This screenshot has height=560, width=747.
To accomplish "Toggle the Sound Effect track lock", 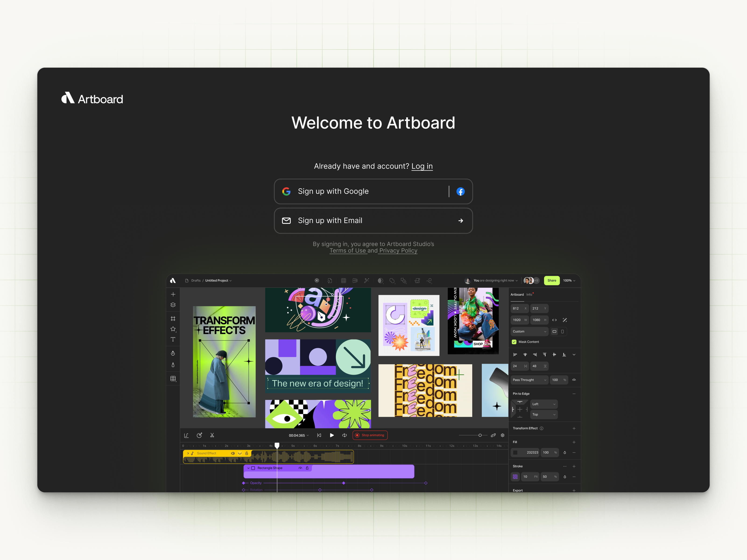I will (247, 453).
